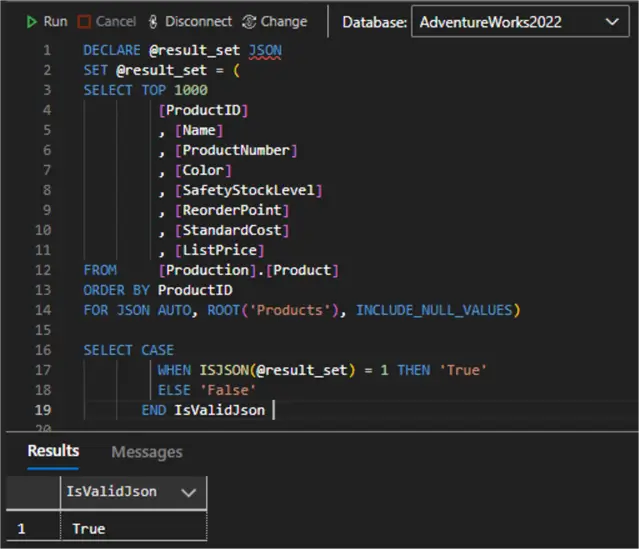Click the Disconnect plug icon

coord(153,22)
